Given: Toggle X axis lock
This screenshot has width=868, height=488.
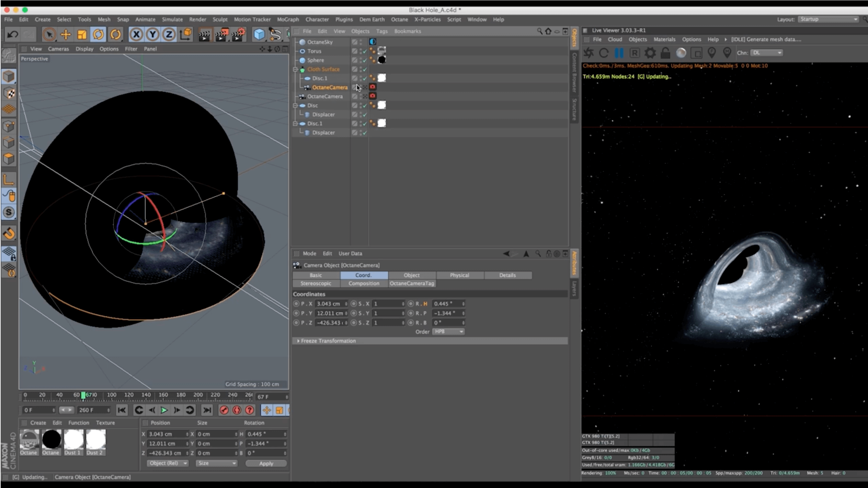Looking at the screenshot, I should click(x=136, y=34).
